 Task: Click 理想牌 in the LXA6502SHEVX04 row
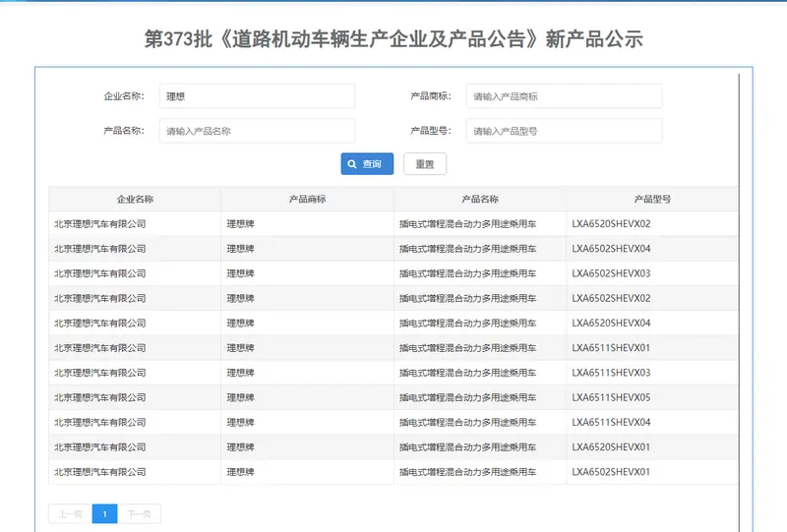[240, 249]
